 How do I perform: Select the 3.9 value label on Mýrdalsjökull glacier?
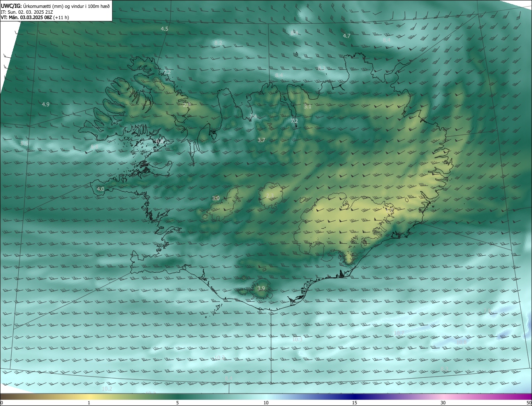pos(261,289)
